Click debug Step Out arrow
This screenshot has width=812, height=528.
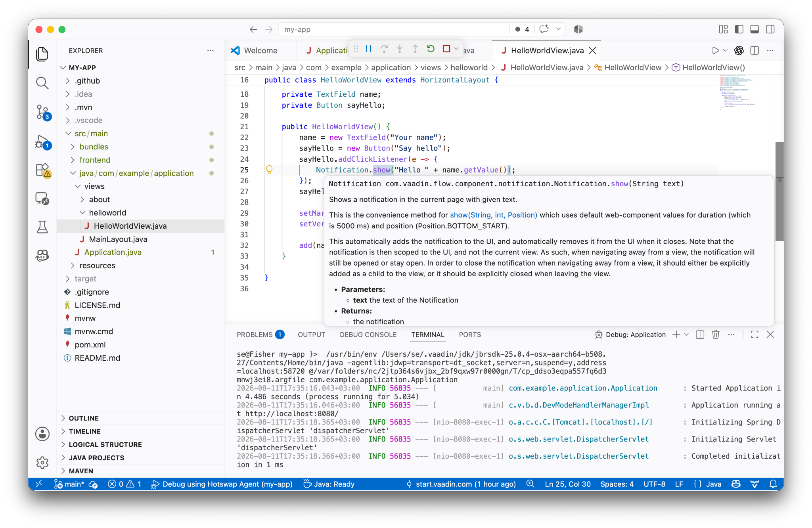[415, 49]
